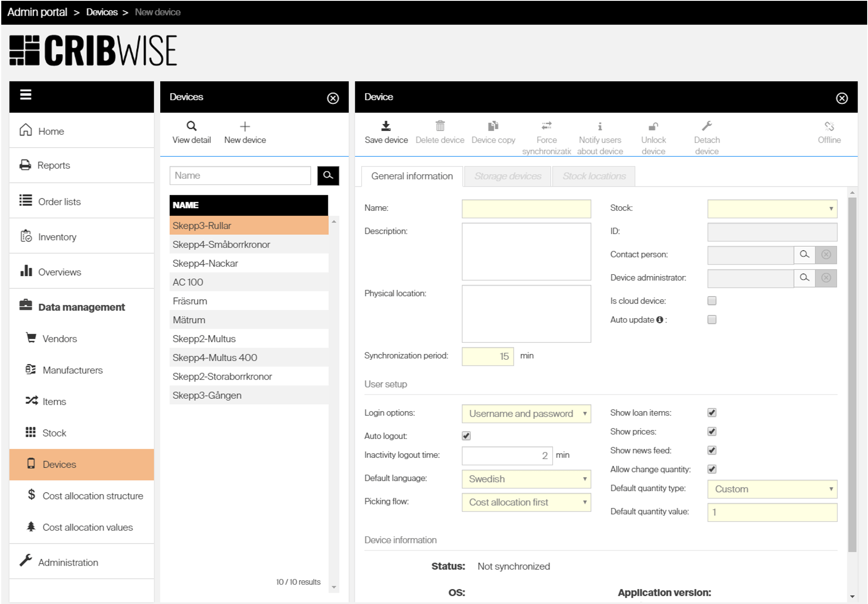Click the black search button beside Name filter

tap(328, 175)
